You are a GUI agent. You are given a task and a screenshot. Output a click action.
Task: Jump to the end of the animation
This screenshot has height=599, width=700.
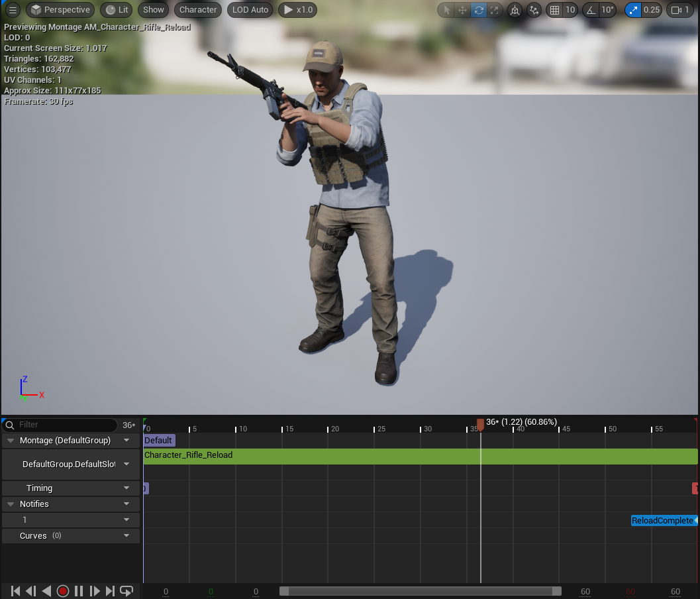tap(111, 592)
